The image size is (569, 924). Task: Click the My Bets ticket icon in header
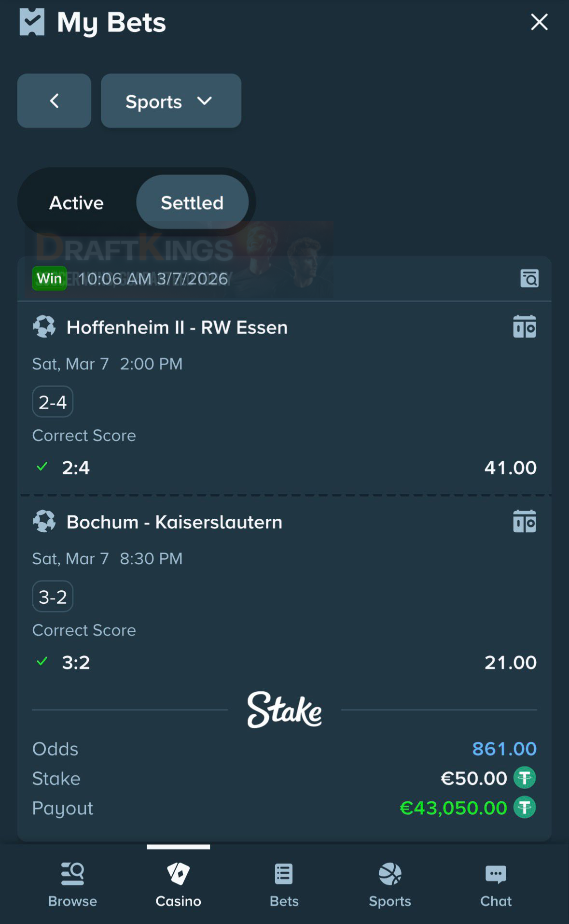(x=32, y=21)
